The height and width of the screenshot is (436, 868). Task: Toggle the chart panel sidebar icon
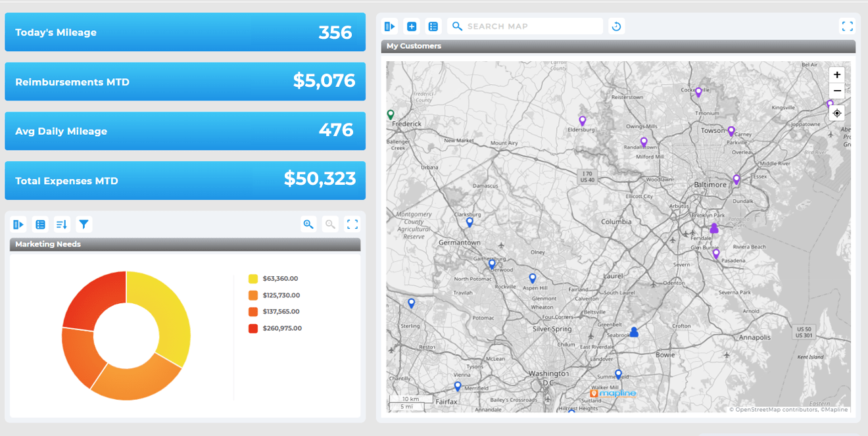coord(18,224)
